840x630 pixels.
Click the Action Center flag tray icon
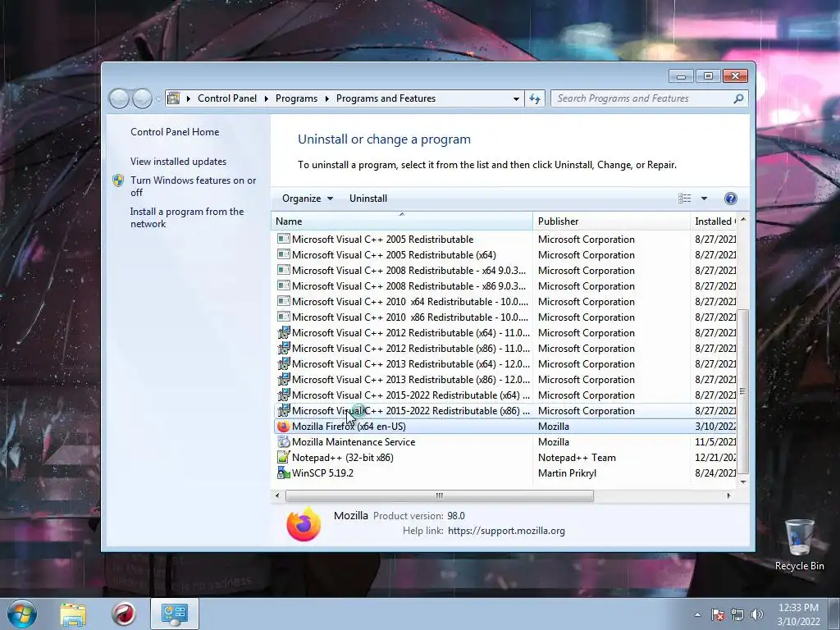[x=718, y=614]
